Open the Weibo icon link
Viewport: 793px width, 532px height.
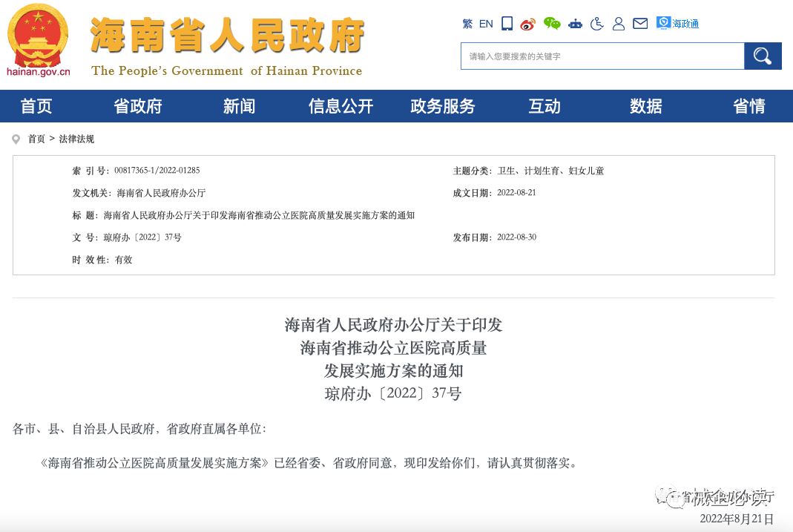[527, 24]
